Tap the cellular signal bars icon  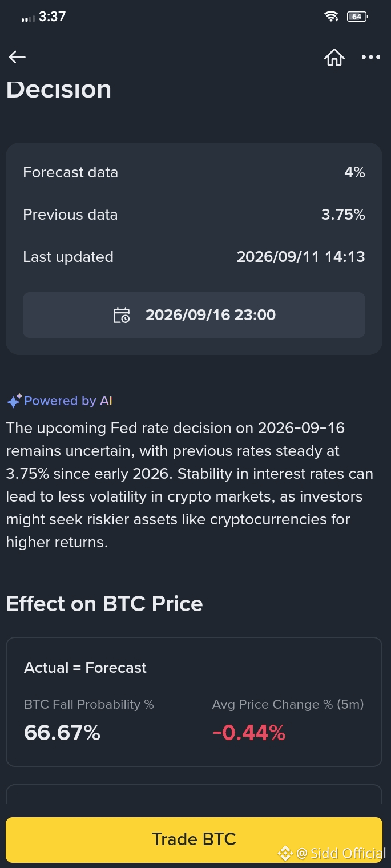(x=28, y=18)
